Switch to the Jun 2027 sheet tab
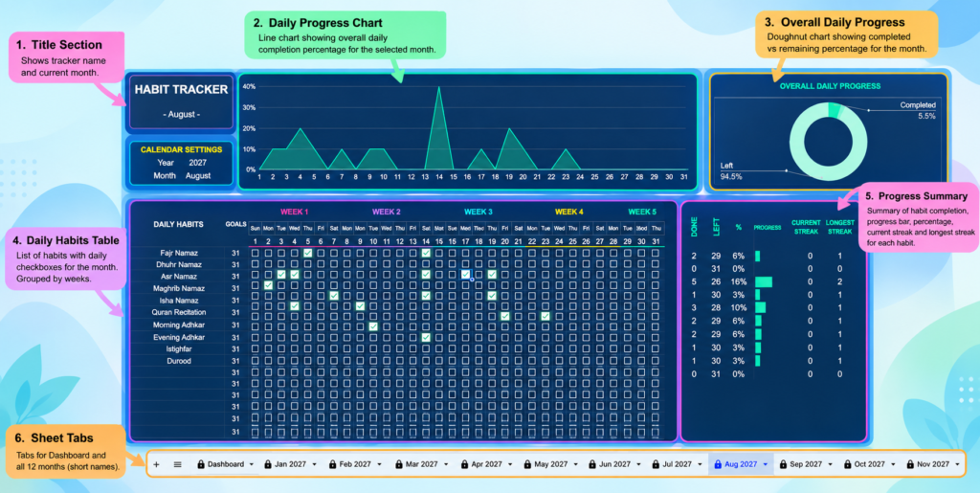The width and height of the screenshot is (980, 493). point(614,464)
